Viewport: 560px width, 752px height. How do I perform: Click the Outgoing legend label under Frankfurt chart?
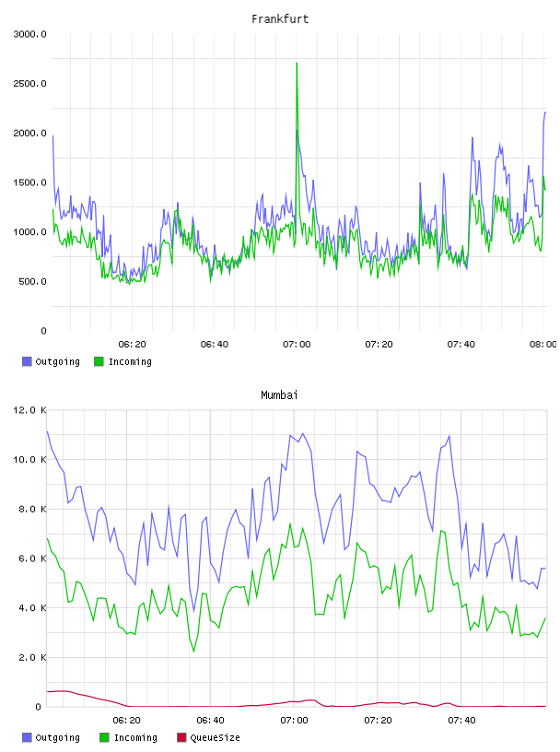click(57, 361)
